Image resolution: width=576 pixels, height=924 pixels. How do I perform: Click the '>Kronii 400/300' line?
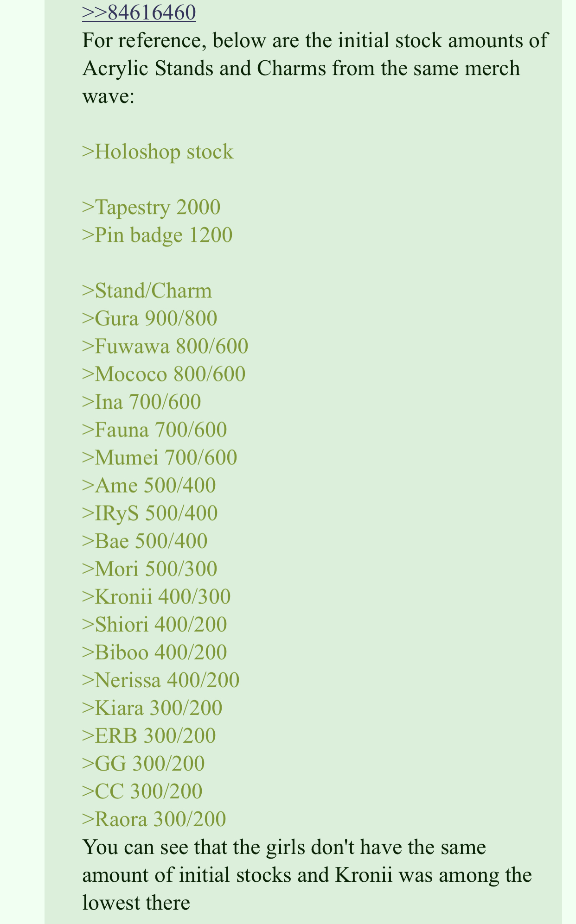[x=156, y=597]
